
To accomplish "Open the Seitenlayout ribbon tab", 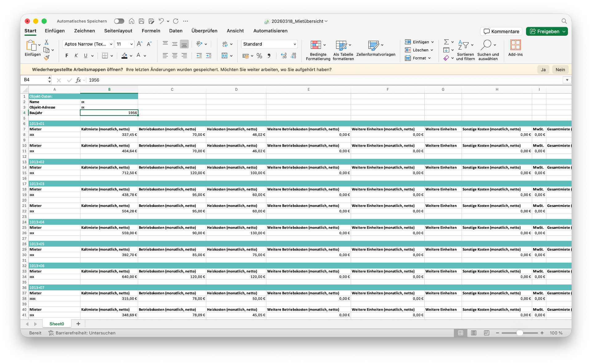I will (x=118, y=31).
